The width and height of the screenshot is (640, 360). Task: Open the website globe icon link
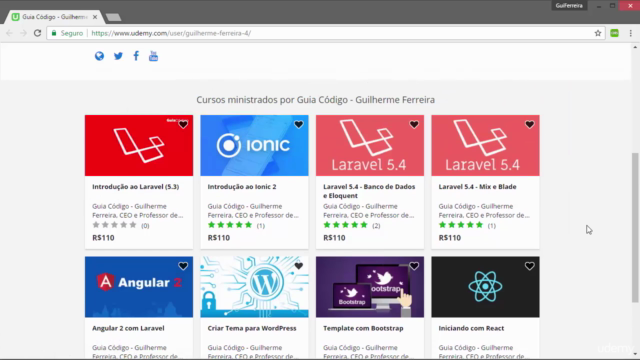click(99, 56)
